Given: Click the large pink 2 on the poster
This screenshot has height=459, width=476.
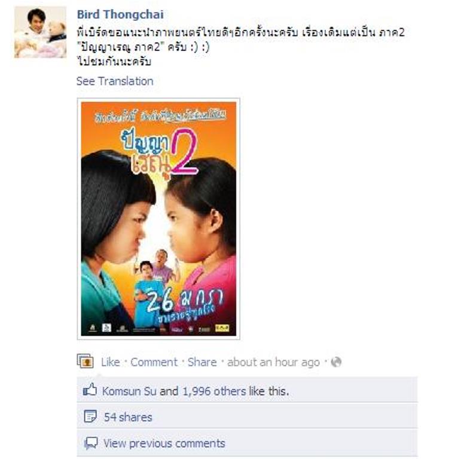Looking at the screenshot, I should tap(184, 152).
